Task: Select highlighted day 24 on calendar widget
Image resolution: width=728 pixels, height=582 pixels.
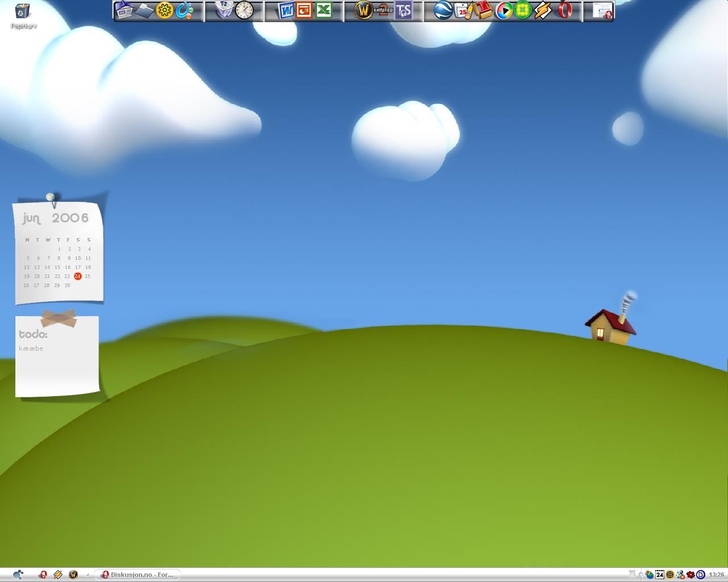Action: (x=78, y=276)
